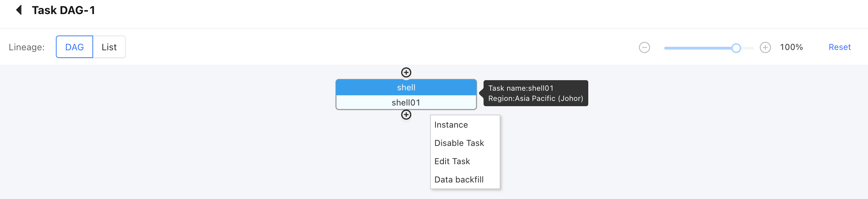Switch lineage view to List

(x=109, y=47)
